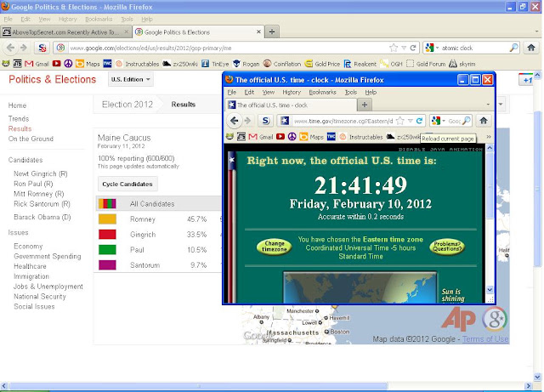Click the horizontal scrollbar of main window

(198, 386)
